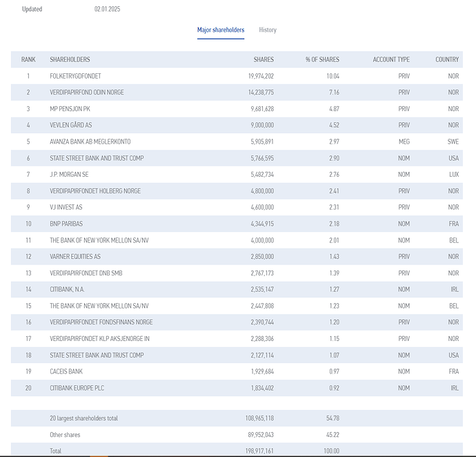The image size is (476, 457).
Task: Click the Other shares label
Action: coord(65,435)
